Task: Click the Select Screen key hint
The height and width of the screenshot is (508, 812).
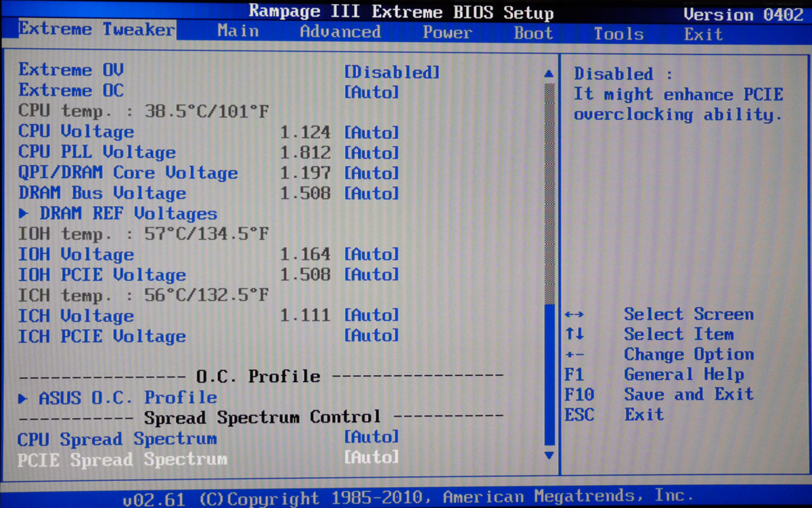Action: pyautogui.click(x=659, y=314)
